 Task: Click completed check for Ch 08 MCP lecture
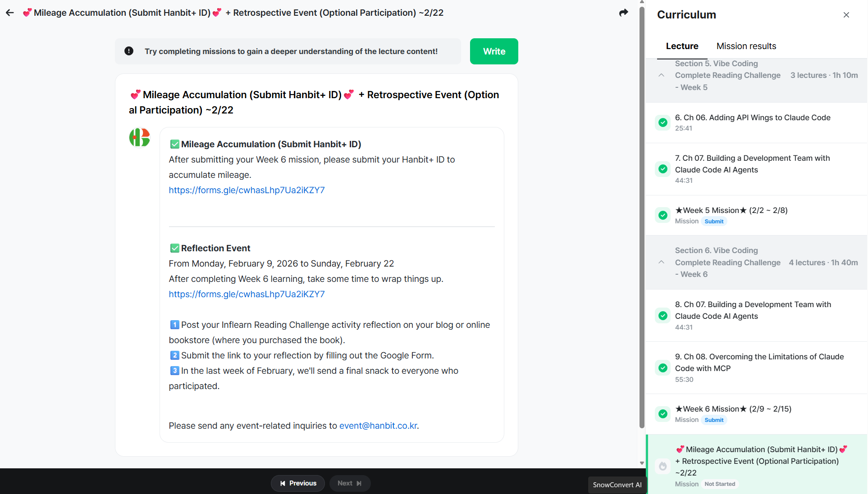662,368
